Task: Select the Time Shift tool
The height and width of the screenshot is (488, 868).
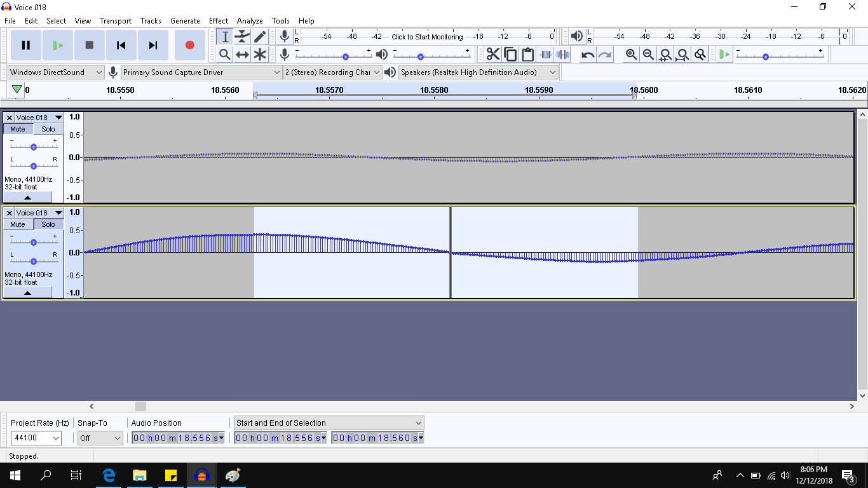Action: [242, 55]
